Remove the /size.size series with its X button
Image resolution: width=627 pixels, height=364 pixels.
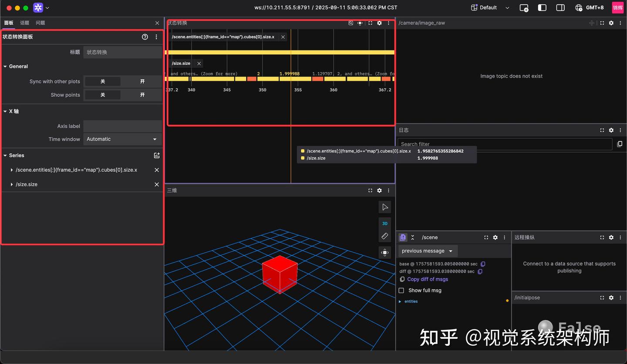tap(156, 184)
